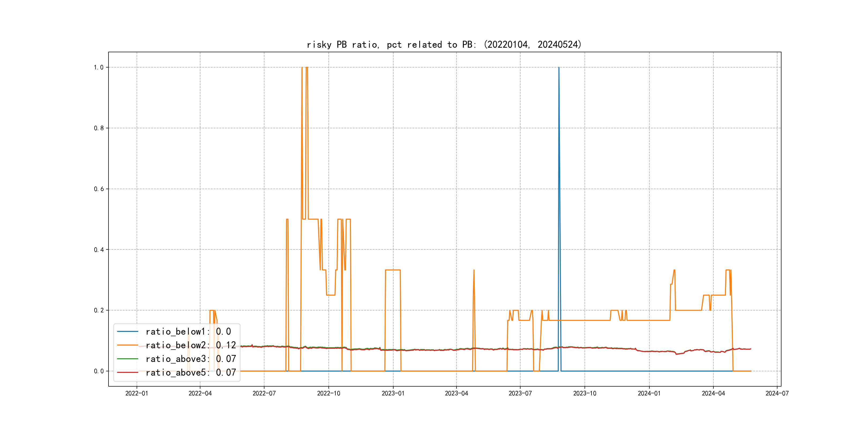Image resolution: width=868 pixels, height=434 pixels.
Task: Select the 'ratio_above5: 0.07' legend label
Action: [190, 372]
